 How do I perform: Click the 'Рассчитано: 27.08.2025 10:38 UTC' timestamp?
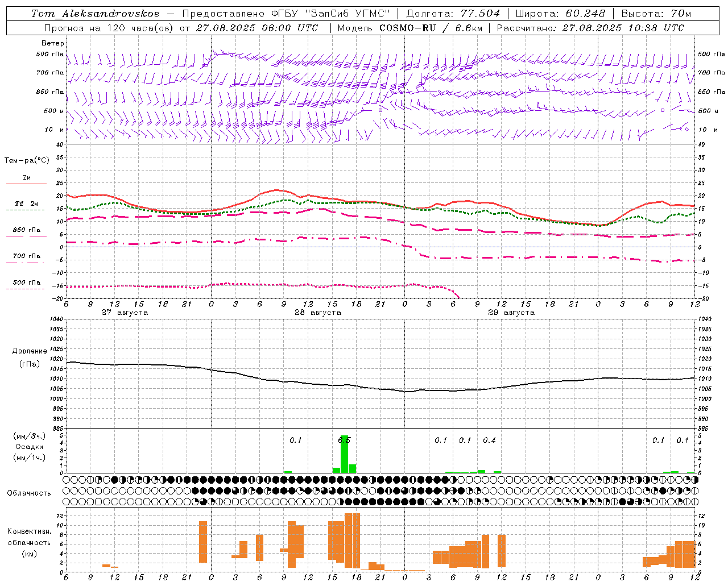click(x=590, y=28)
